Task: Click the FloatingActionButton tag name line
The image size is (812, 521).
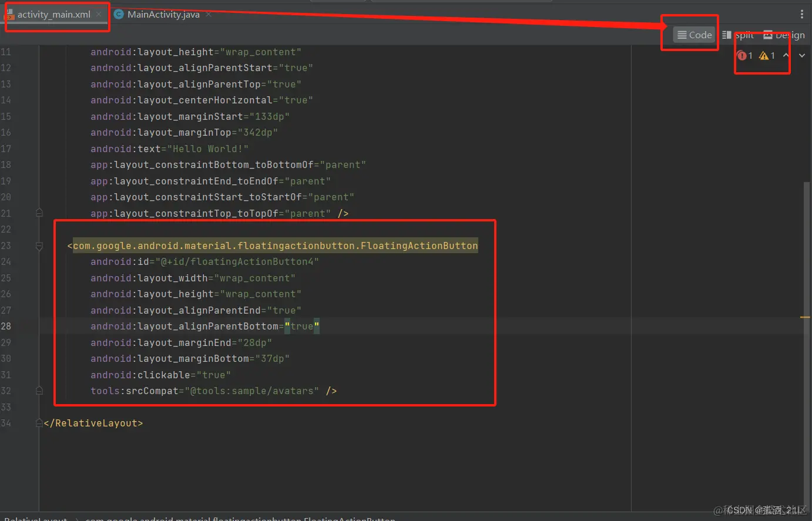Action: pyautogui.click(x=275, y=246)
